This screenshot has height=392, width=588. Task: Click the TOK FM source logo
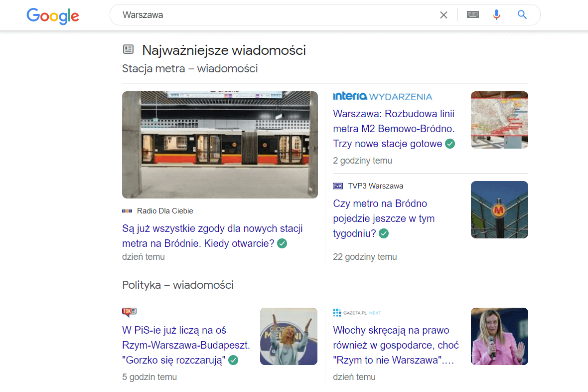(x=130, y=312)
